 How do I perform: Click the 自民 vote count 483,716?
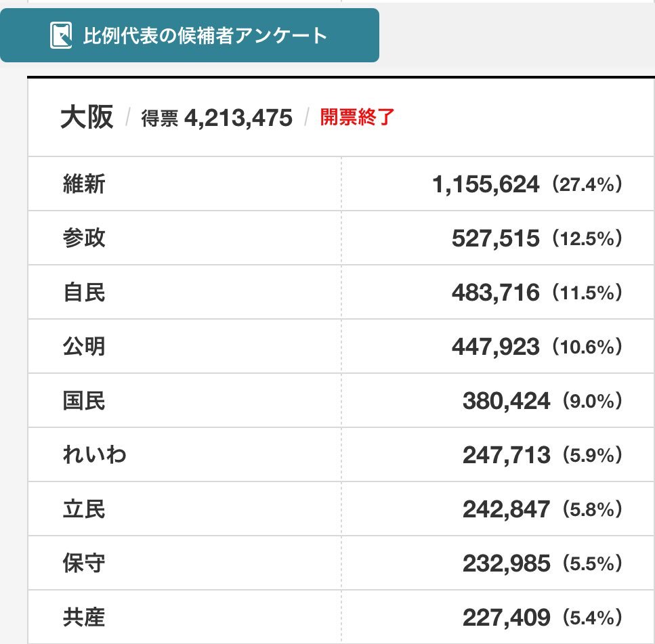click(495, 293)
